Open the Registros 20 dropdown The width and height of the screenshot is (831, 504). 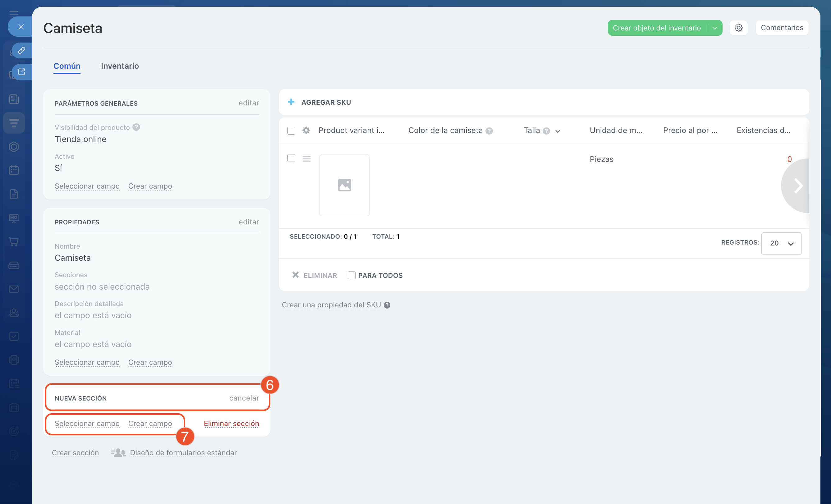781,243
